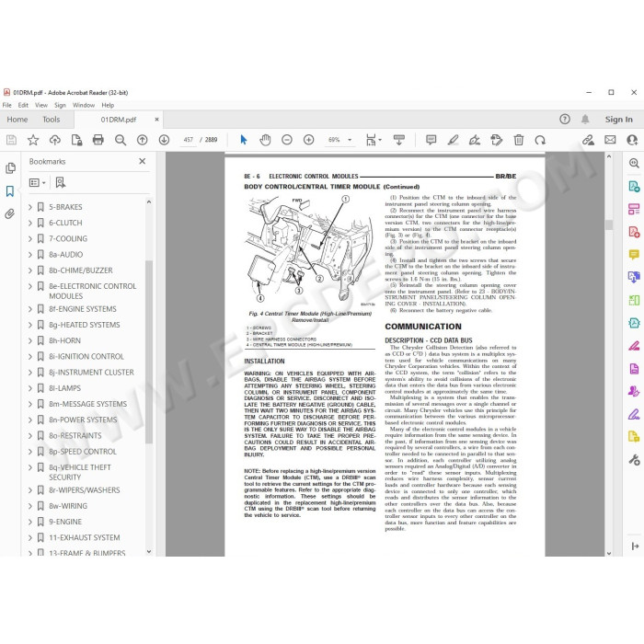Go to next page arrow

[x=164, y=140]
